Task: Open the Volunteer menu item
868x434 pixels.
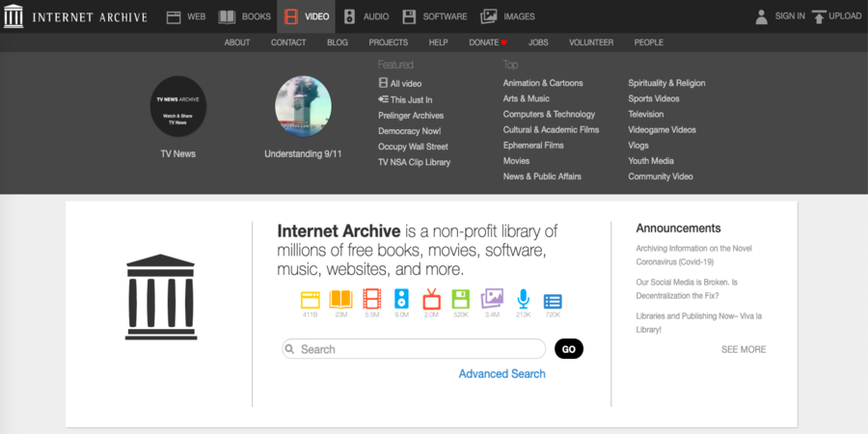Action: coord(591,42)
